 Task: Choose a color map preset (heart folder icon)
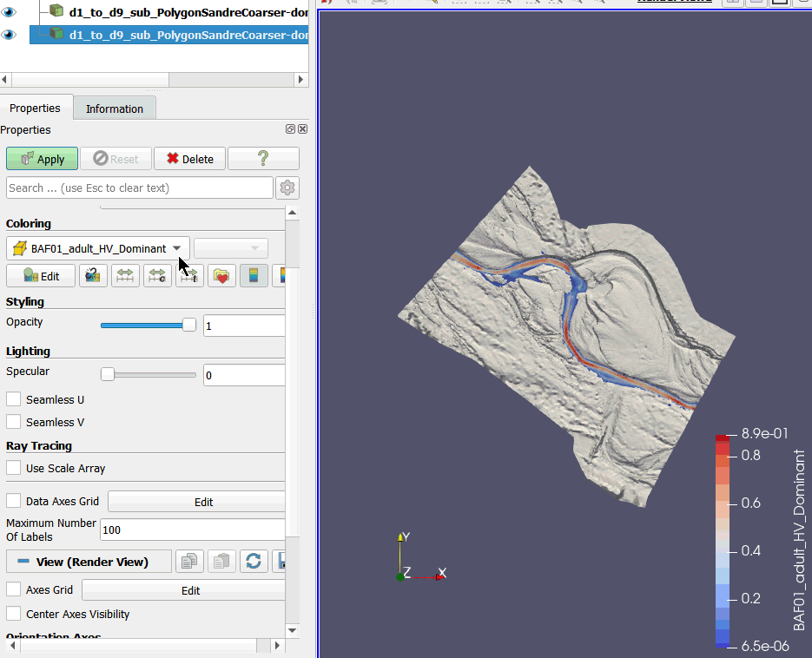pos(221,276)
